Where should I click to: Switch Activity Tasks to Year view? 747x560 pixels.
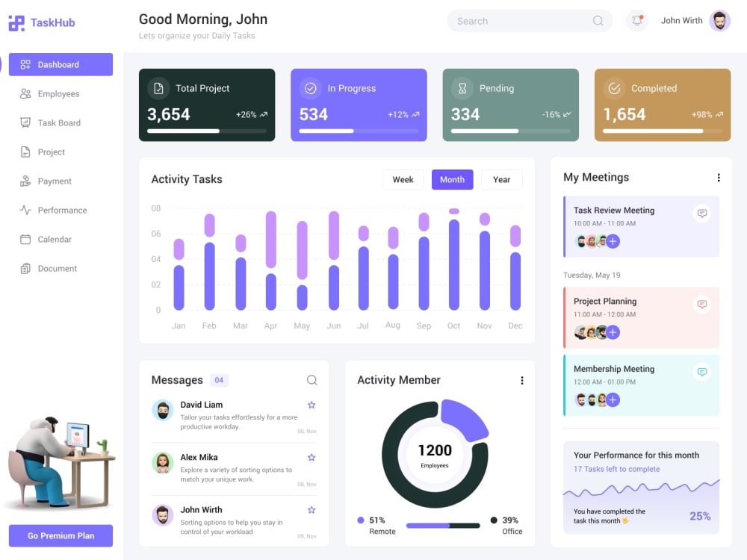[502, 179]
